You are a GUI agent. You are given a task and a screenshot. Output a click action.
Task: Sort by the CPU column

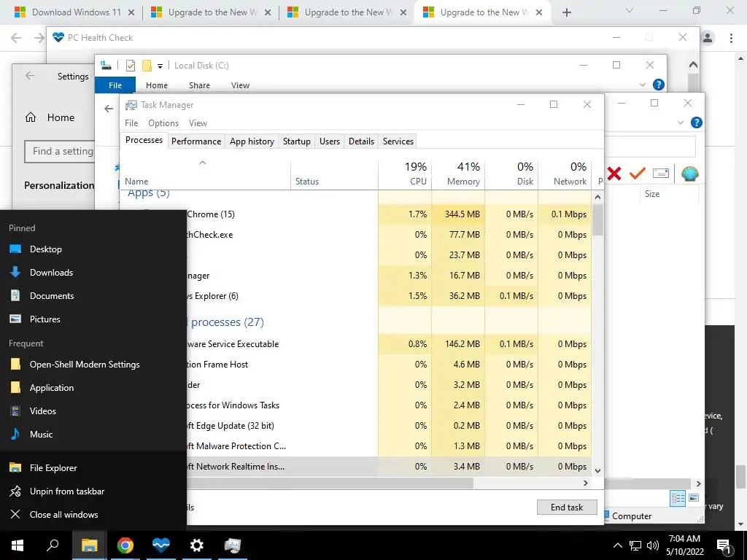click(405, 174)
